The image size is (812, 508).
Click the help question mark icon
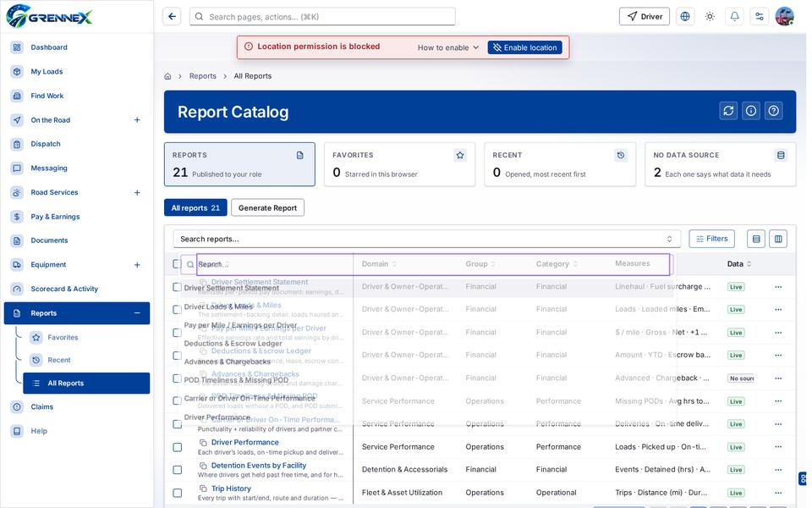tap(774, 111)
